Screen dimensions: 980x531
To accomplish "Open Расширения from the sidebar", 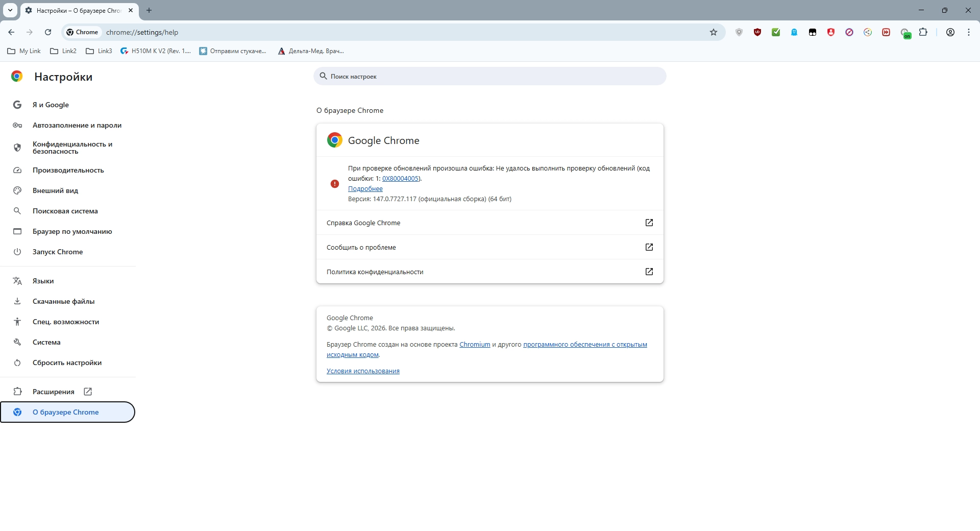I will tap(67, 392).
